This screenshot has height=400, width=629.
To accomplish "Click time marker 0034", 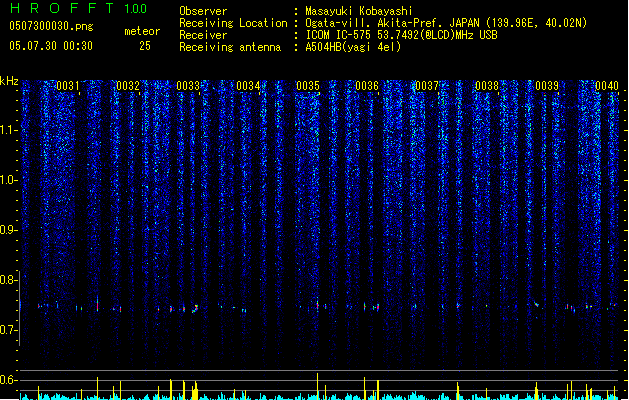I will [x=248, y=86].
